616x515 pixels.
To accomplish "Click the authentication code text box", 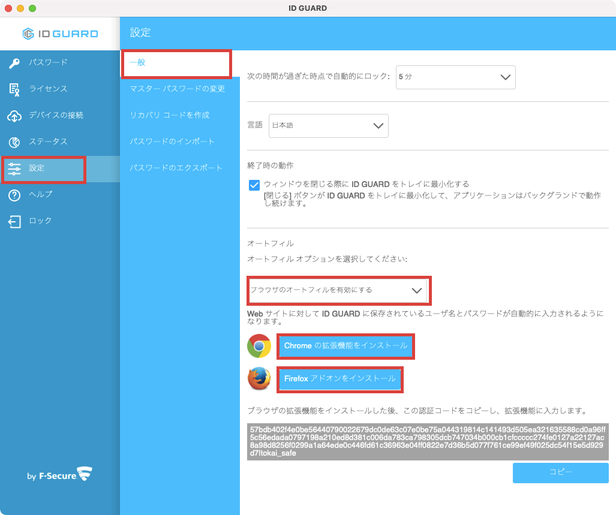I will coord(428,442).
